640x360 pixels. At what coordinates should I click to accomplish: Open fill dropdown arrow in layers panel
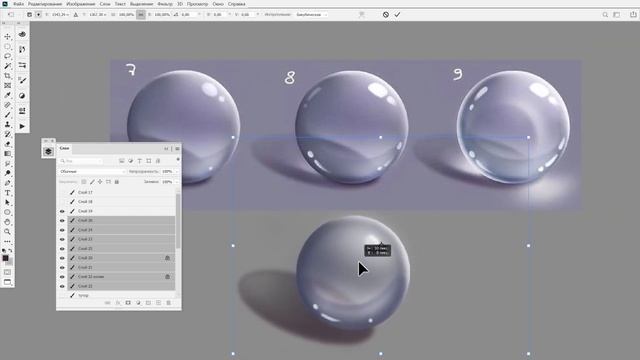pyautogui.click(x=176, y=182)
